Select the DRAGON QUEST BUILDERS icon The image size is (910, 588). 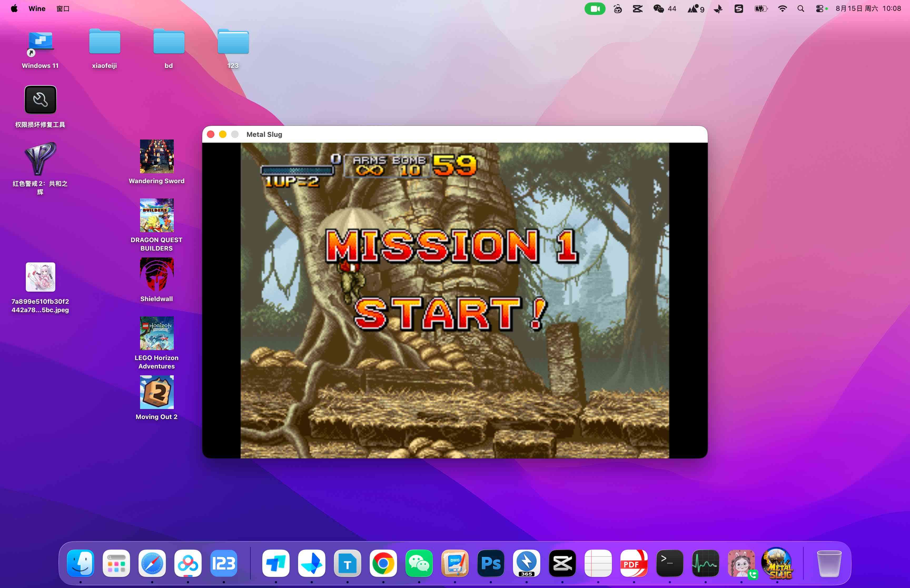coord(157,215)
